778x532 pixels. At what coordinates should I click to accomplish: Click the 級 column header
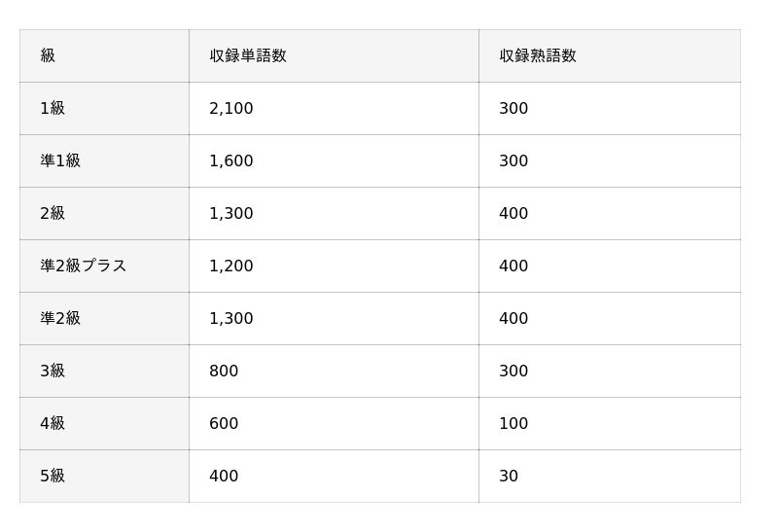click(48, 56)
